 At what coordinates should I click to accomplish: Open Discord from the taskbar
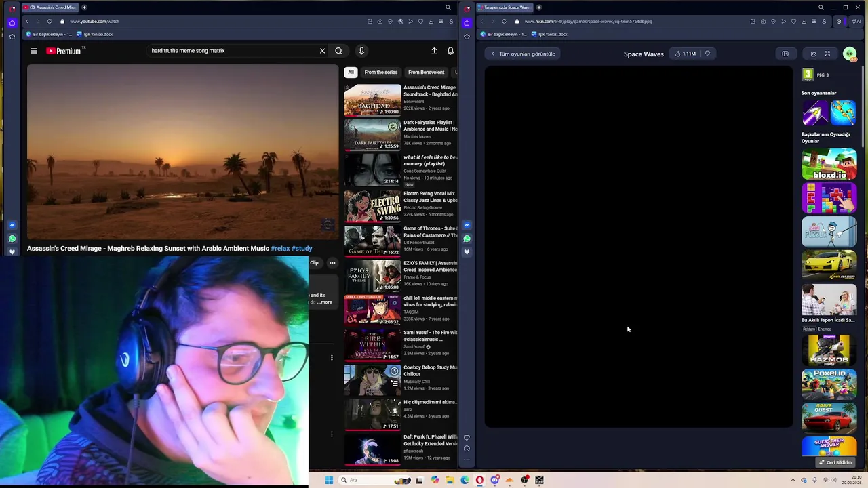494,480
